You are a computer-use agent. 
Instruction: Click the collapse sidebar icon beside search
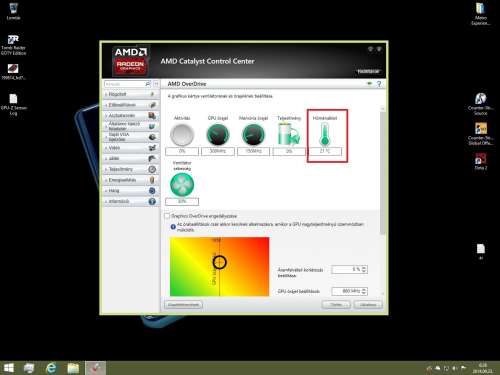tap(156, 84)
